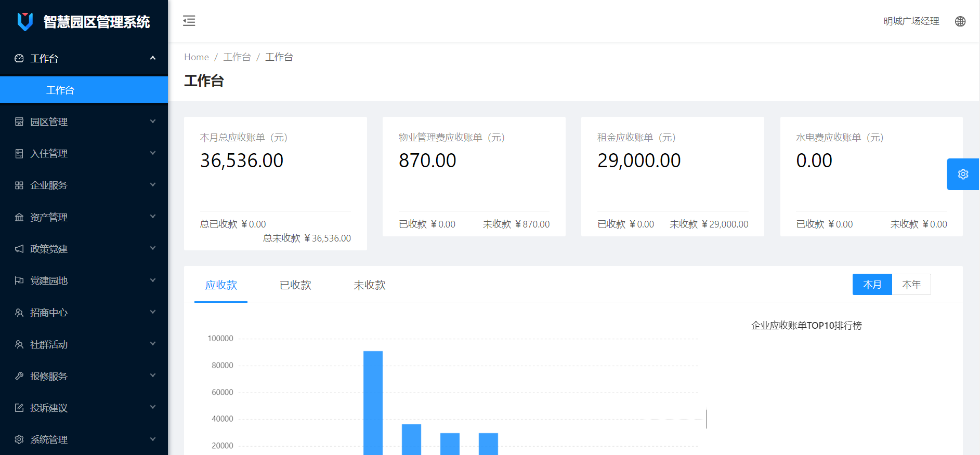Viewport: 980px width, 455px height.
Task: Expand 投诉建议 submenu arrow
Action: [x=153, y=407]
